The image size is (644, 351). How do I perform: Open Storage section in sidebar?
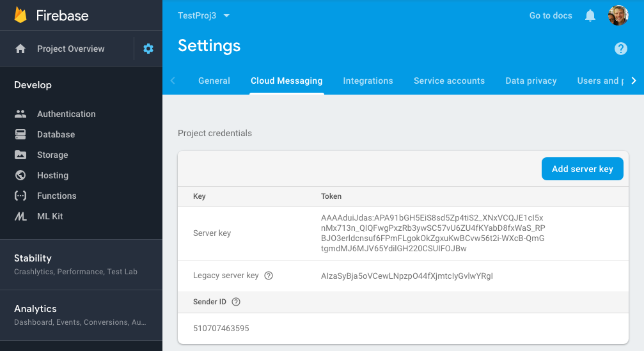pyautogui.click(x=52, y=155)
